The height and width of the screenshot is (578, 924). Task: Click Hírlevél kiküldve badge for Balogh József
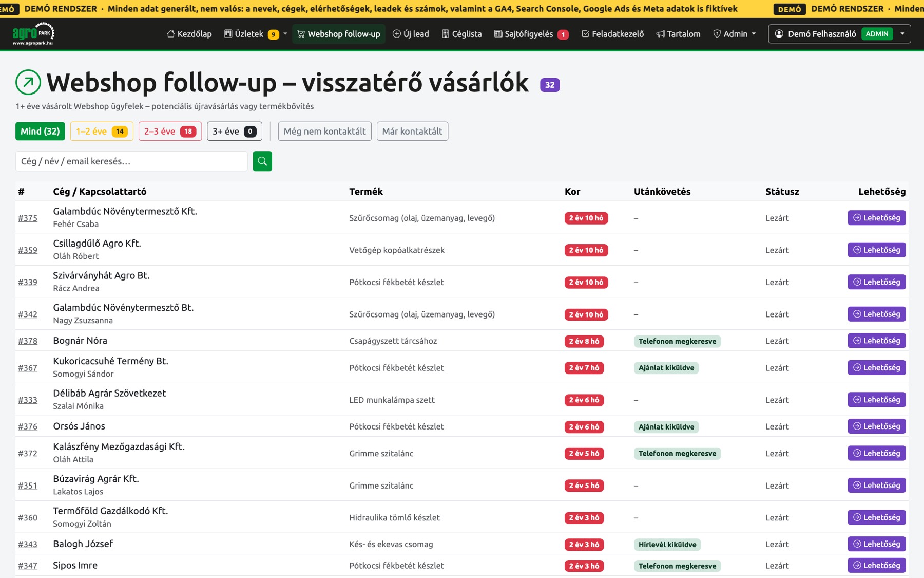667,545
